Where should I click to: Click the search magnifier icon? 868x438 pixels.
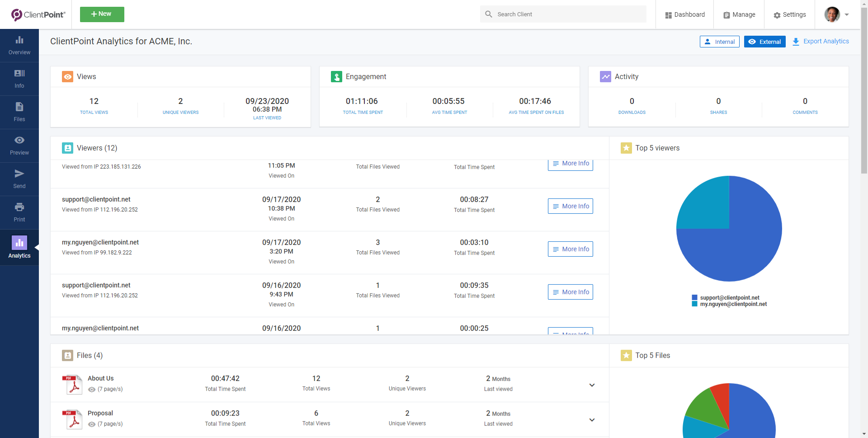pyautogui.click(x=489, y=14)
